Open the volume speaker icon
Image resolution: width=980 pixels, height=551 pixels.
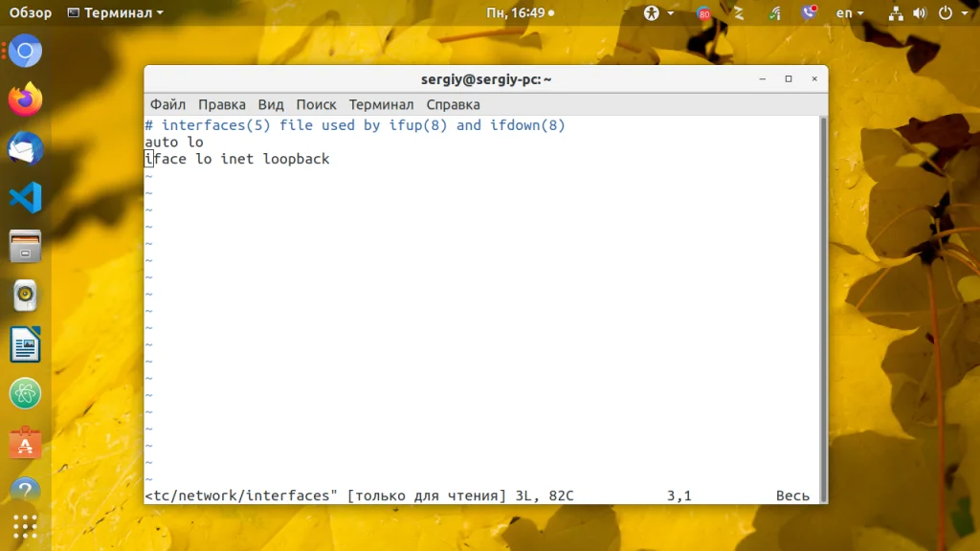click(920, 13)
